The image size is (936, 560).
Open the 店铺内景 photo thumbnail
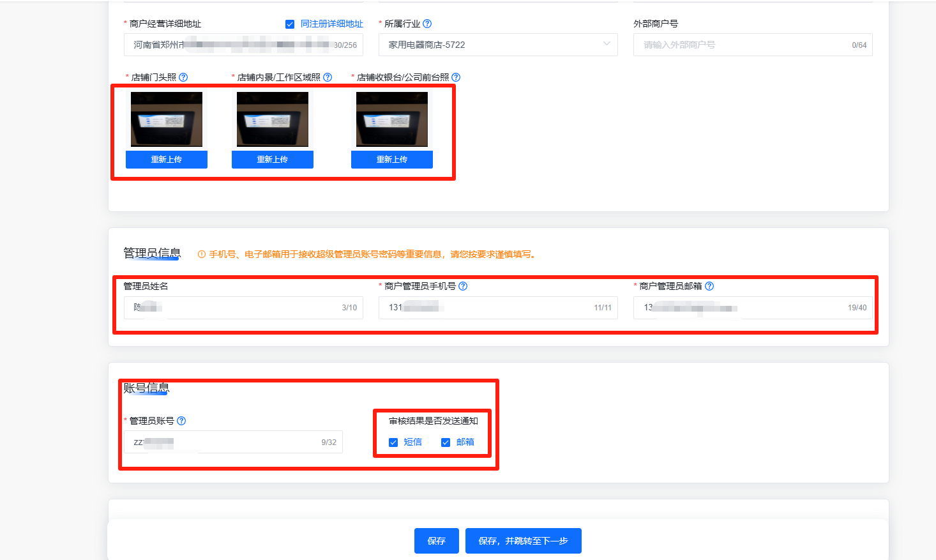coord(273,119)
